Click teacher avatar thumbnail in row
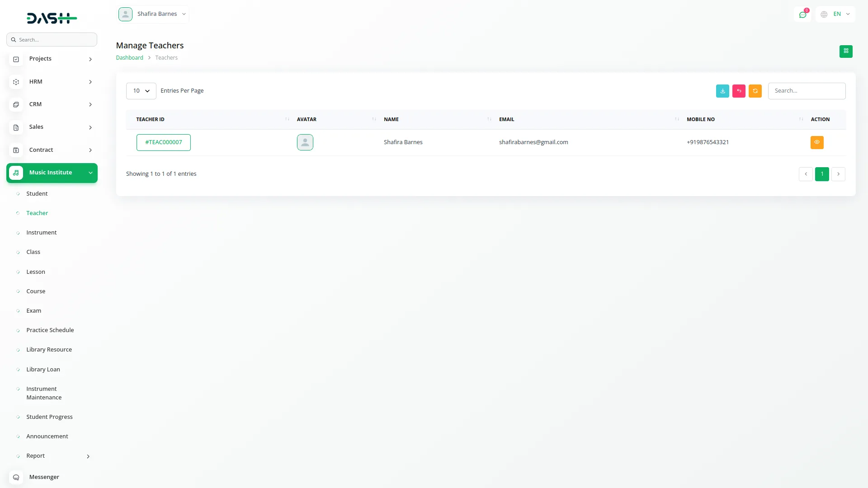Viewport: 868px width, 488px height. [x=305, y=142]
